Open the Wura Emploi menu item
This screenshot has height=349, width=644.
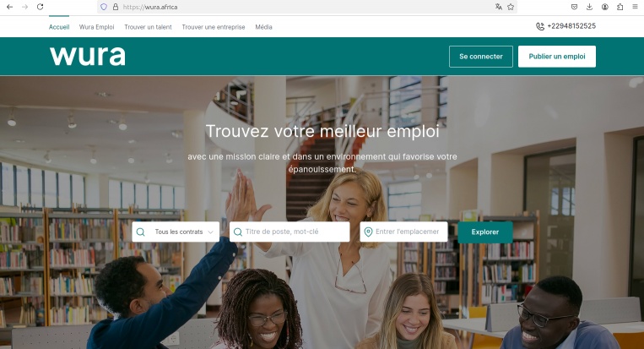[x=96, y=27]
